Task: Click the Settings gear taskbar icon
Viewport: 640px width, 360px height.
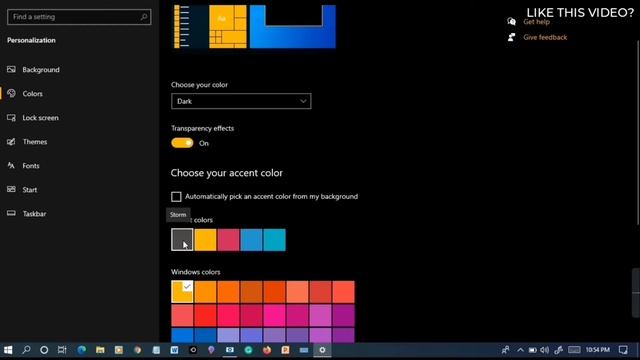Action: 322,350
